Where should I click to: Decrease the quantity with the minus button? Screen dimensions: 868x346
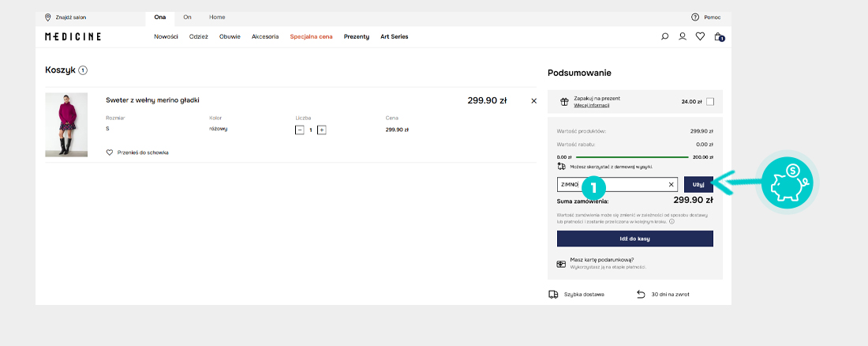tap(300, 130)
